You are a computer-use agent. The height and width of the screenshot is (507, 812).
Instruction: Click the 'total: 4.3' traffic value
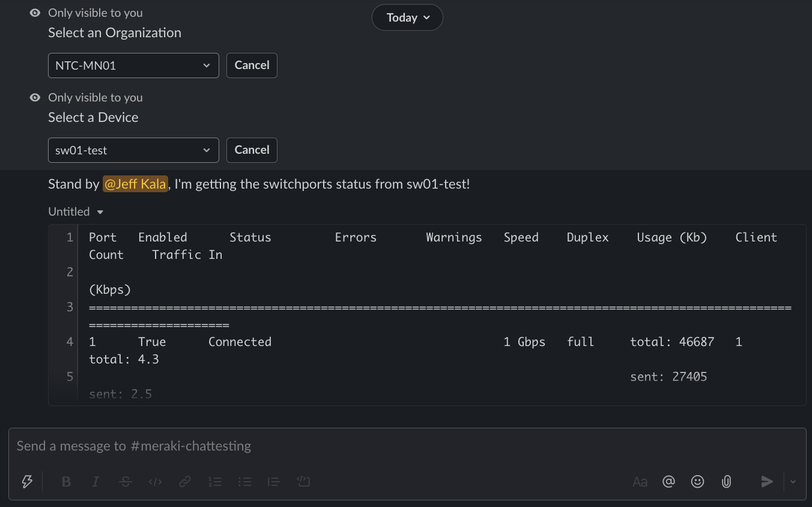pos(124,359)
